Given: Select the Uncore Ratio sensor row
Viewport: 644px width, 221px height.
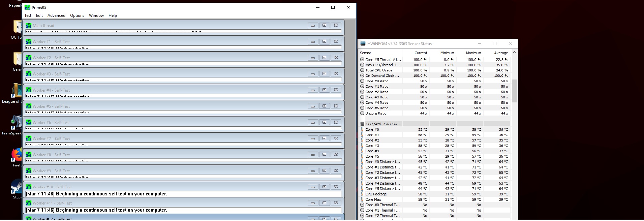Looking at the screenshot, I should click(x=434, y=114).
